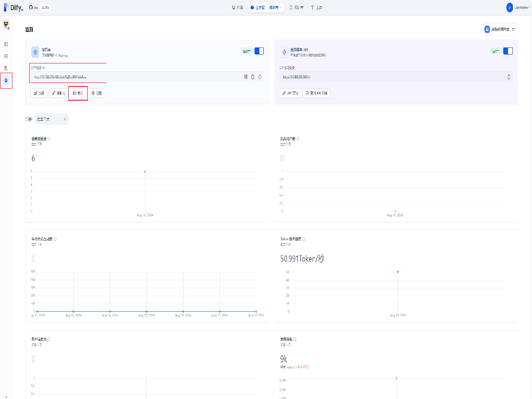This screenshot has width=532, height=399.
Task: Show info tooltip for Token output speed
Action: click(304, 239)
